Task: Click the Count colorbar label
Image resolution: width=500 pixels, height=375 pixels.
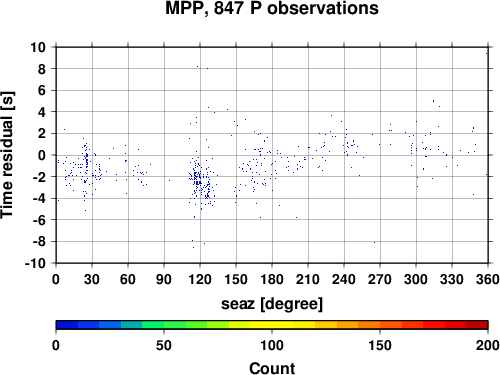Action: [x=272, y=368]
